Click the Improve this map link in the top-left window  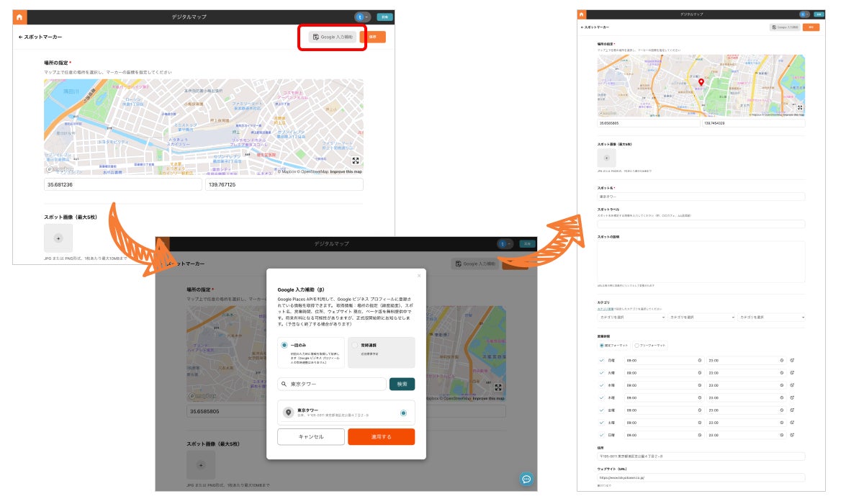tap(346, 171)
